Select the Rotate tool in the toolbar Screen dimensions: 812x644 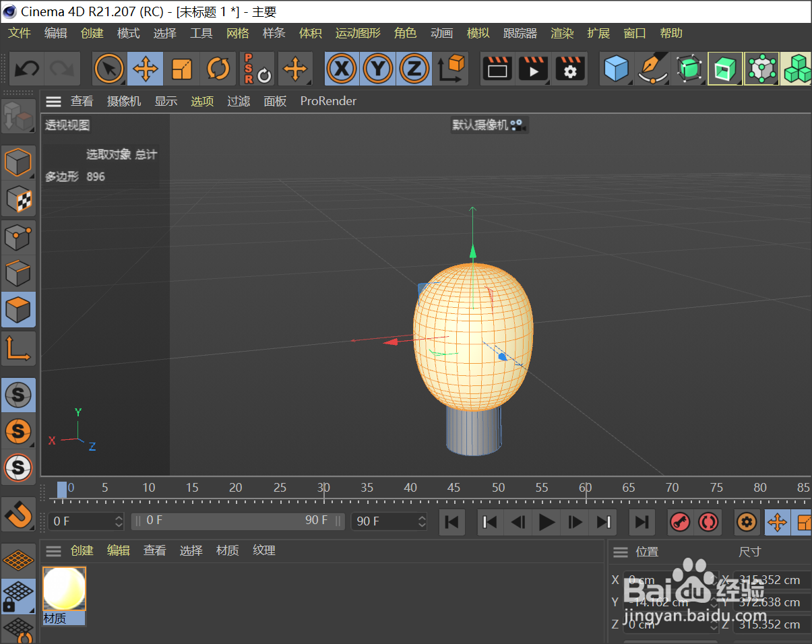pos(218,68)
